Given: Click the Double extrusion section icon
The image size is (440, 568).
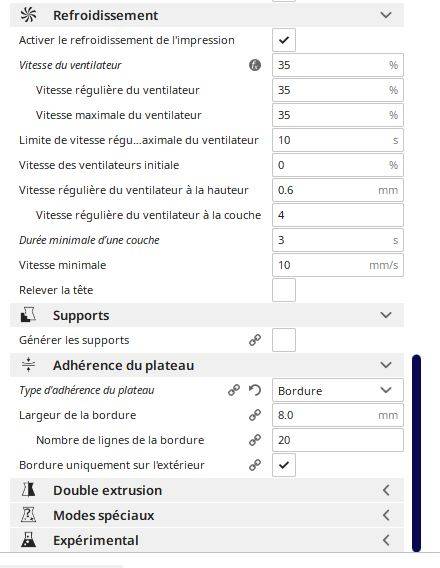Looking at the screenshot, I should 28,490.
